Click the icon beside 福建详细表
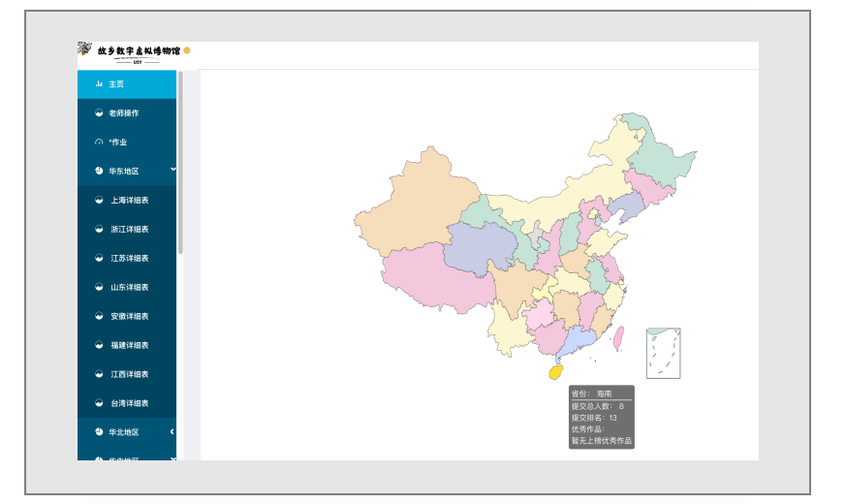This screenshot has width=846, height=504. pyautogui.click(x=99, y=345)
